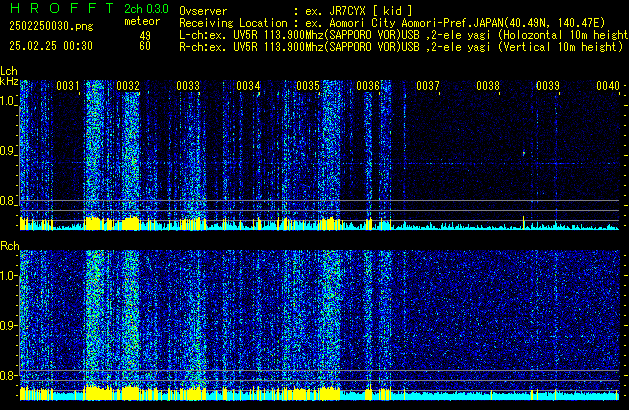Image resolution: width=629 pixels, height=410 pixels.
Task: Select the date stamp 25.02.25 00:30
Action: click(51, 46)
